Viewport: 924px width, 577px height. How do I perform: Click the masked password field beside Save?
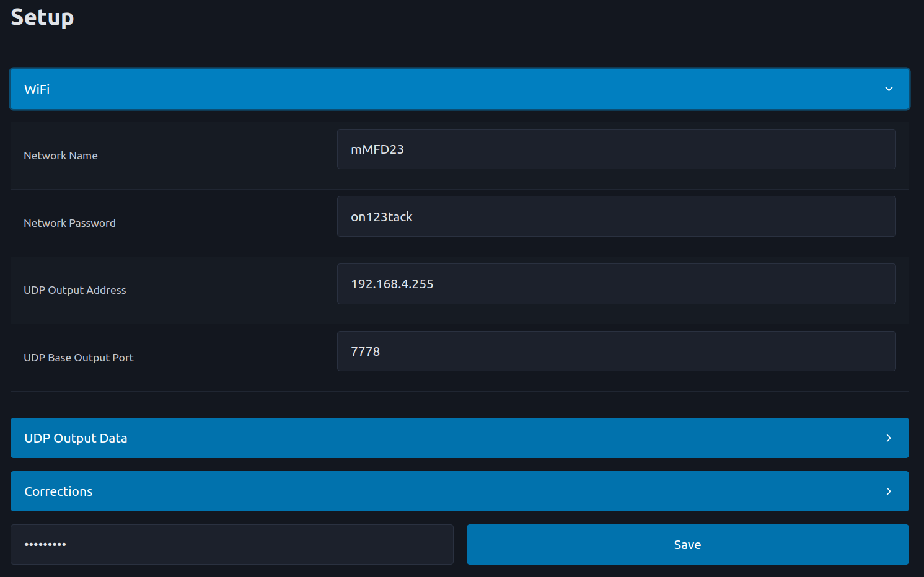(x=232, y=545)
